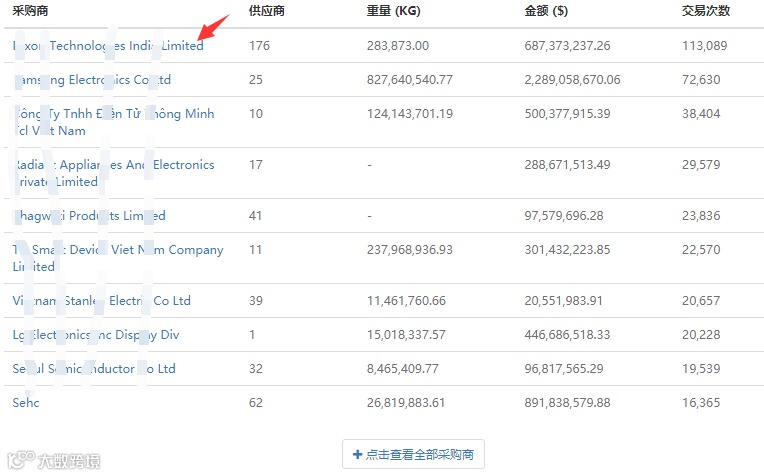Select amount 288,671,513.49
The image size is (764, 476).
(567, 165)
